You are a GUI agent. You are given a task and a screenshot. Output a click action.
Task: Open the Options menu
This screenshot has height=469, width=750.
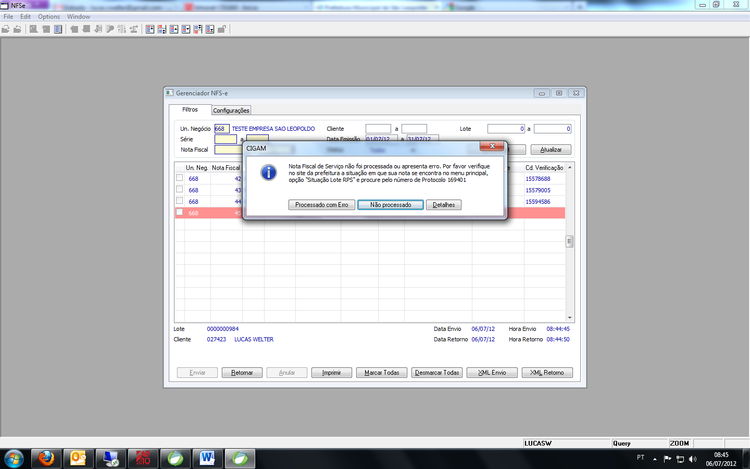tap(49, 16)
